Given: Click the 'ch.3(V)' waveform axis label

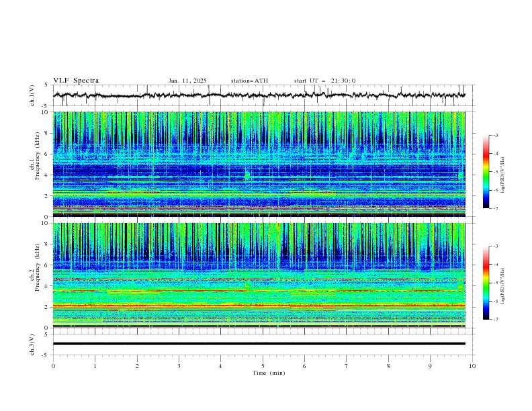Looking at the screenshot, I should point(32,345).
